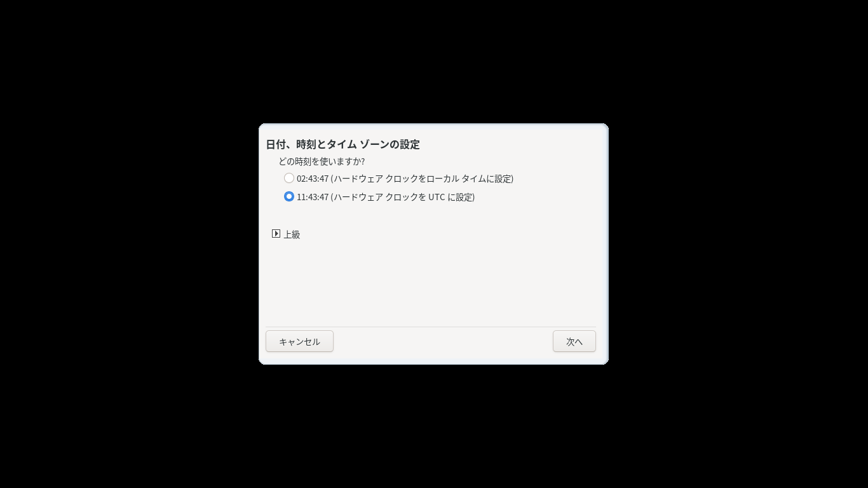
Task: Toggle the unselected radio circle for local time
Action: 289,178
